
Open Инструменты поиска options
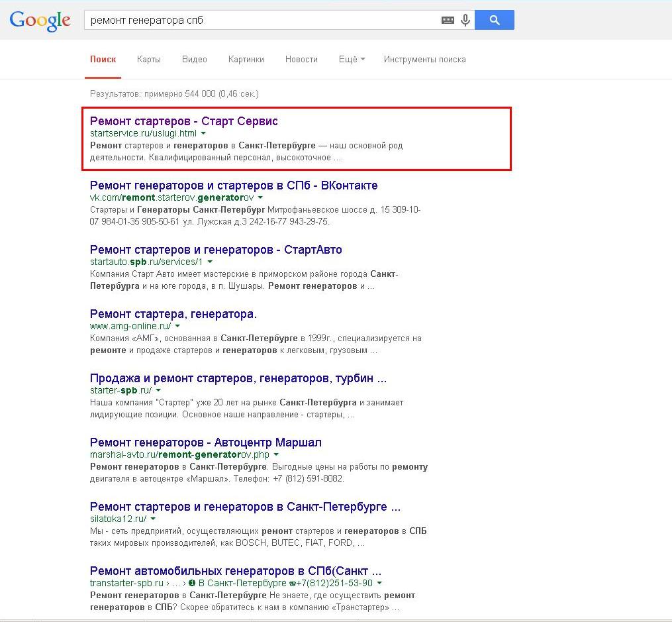[424, 59]
